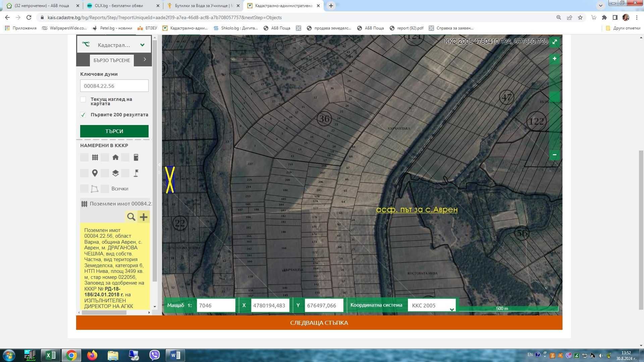Click the magnifier icon to zoom to parcel
644x362 pixels.
[131, 217]
